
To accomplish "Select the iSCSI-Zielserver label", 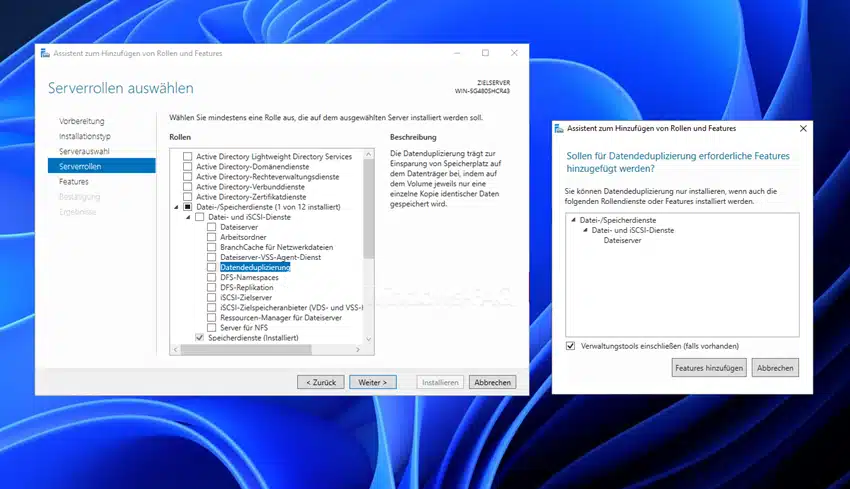I will tap(246, 297).
